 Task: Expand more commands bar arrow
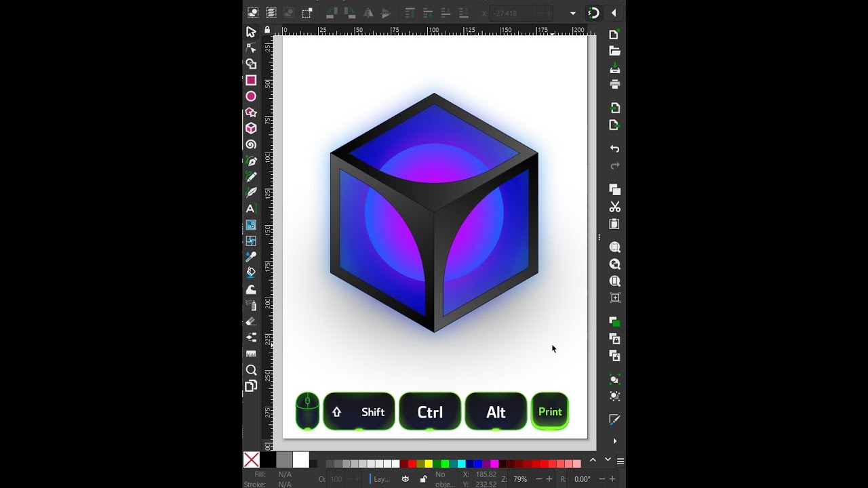(614, 441)
